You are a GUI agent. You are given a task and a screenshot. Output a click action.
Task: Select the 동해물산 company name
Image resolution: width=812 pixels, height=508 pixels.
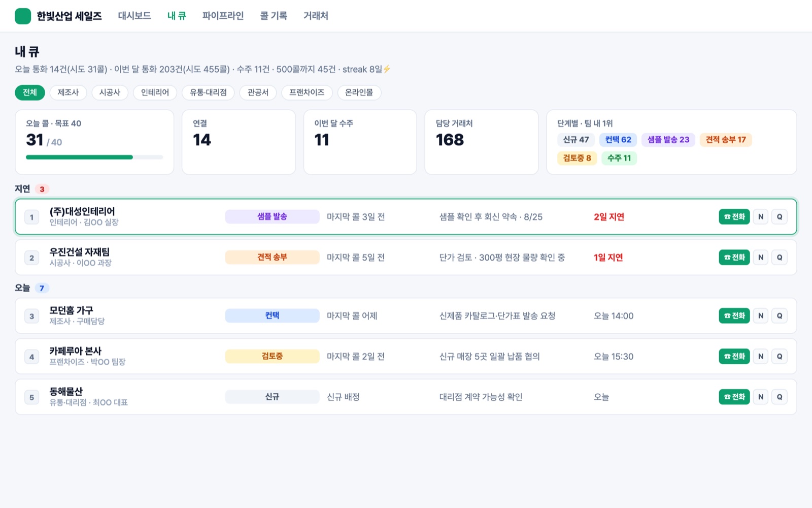[66, 392]
